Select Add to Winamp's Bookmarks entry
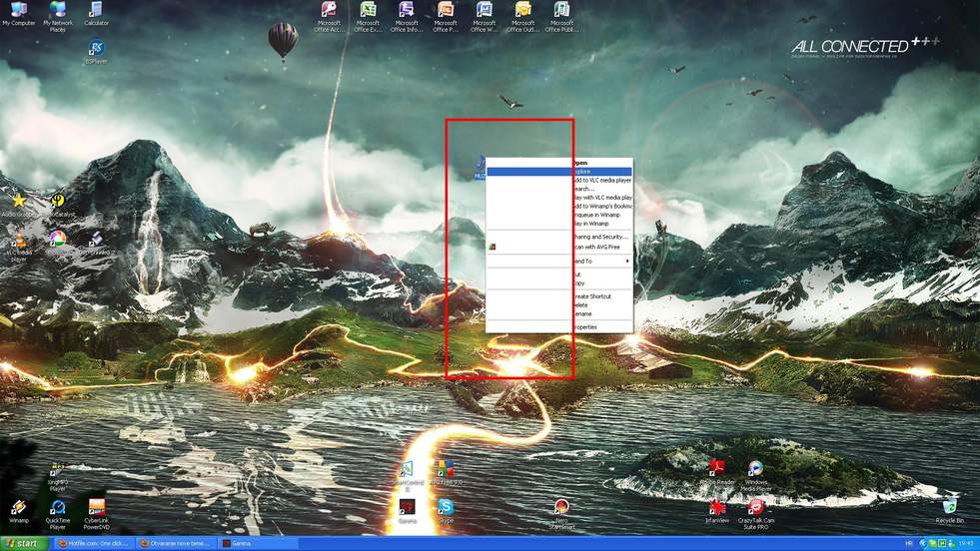 click(559, 207)
